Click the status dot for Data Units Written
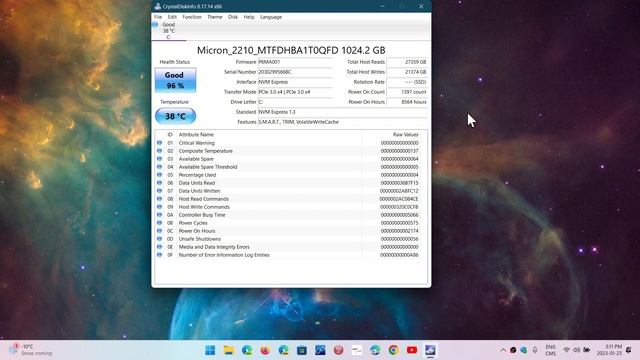 [x=160, y=191]
